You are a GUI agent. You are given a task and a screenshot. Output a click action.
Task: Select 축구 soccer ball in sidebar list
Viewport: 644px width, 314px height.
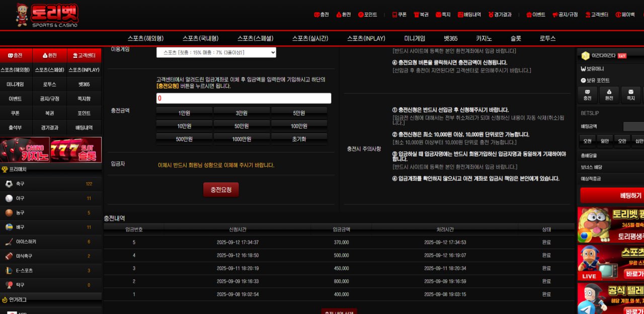[9, 184]
